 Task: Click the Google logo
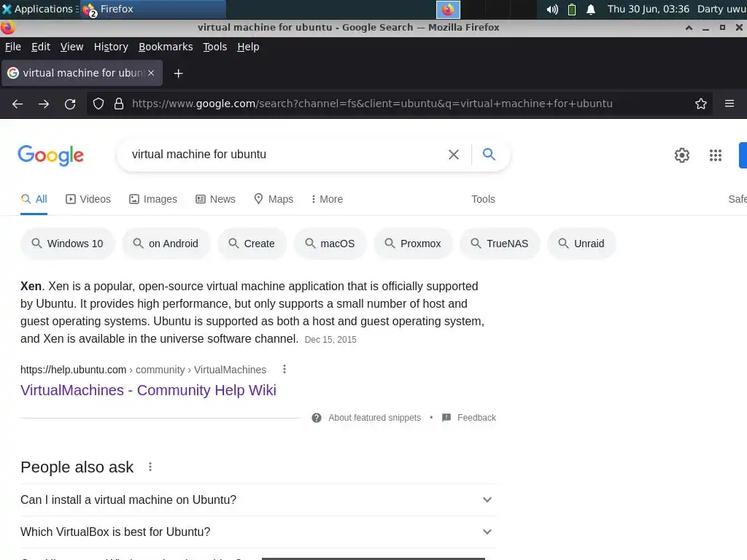(51, 155)
